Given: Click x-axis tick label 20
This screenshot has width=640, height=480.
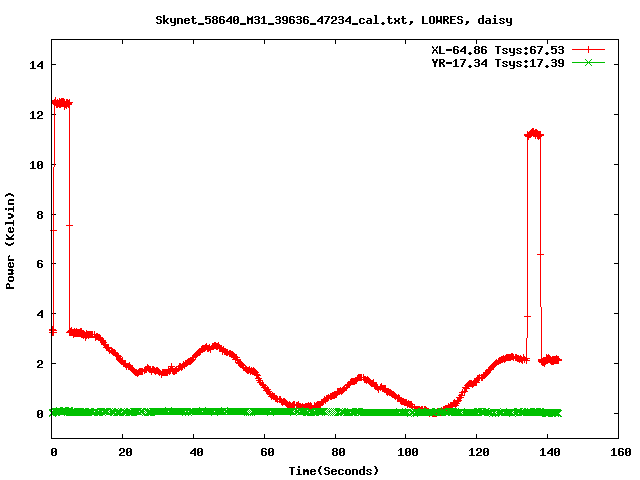Looking at the screenshot, I should (125, 452).
